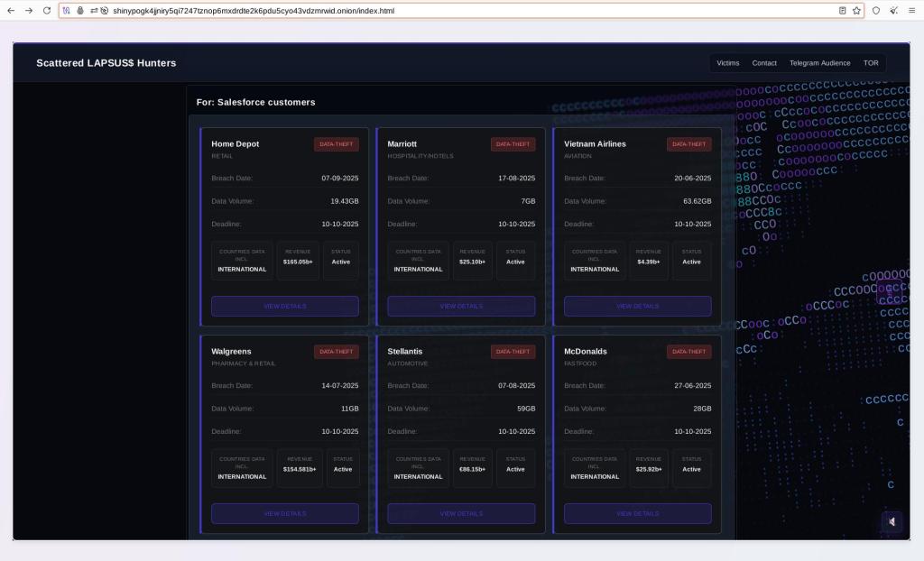924x561 pixels.
Task: Reload the current page
Action: (47, 11)
